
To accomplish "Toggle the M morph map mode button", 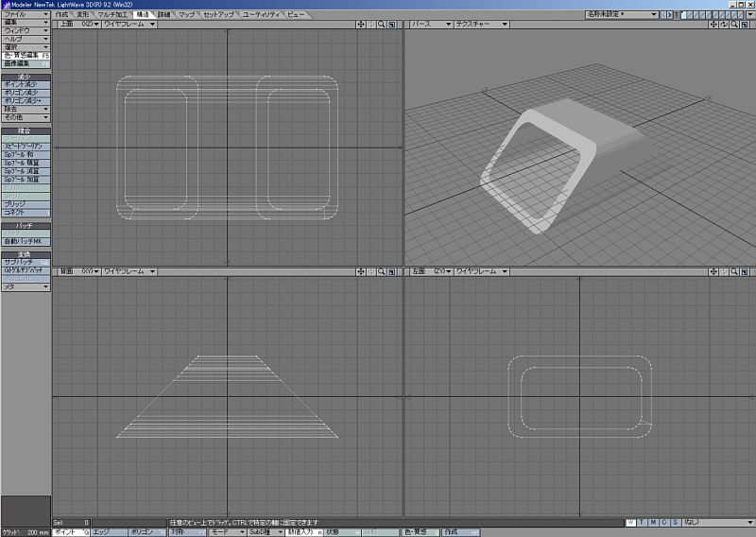I will coord(653,522).
